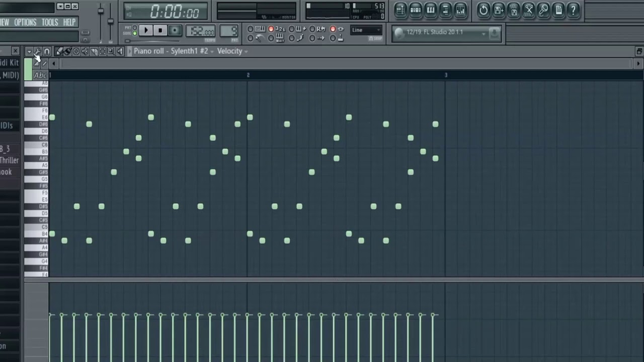Screen dimensions: 644x362
Task: Open the Line snap dropdown
Action: pos(367,31)
